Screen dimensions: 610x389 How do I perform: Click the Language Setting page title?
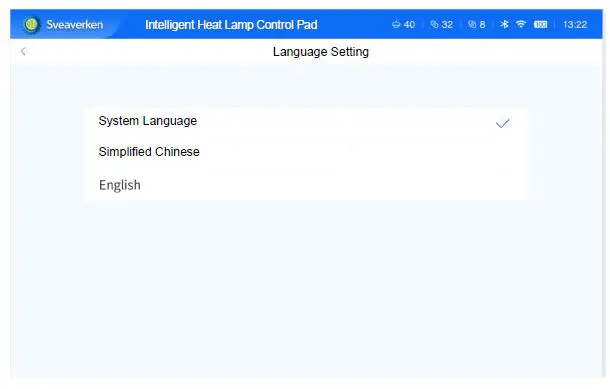[x=321, y=52]
